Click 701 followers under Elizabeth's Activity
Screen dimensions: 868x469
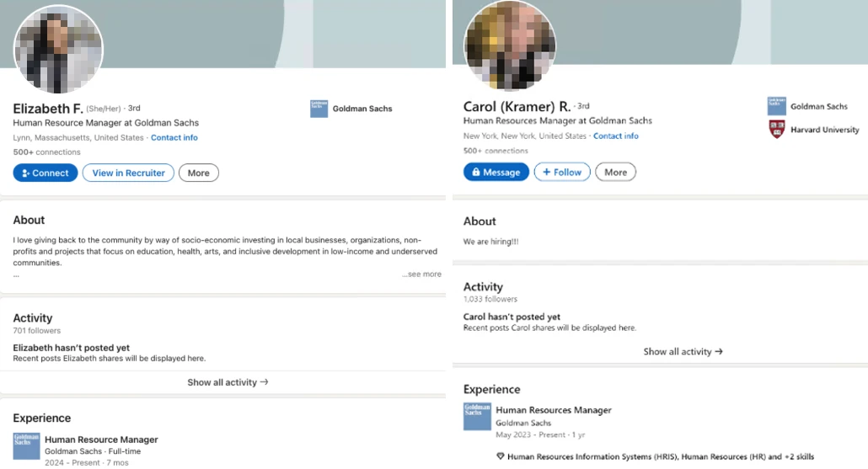pos(36,330)
